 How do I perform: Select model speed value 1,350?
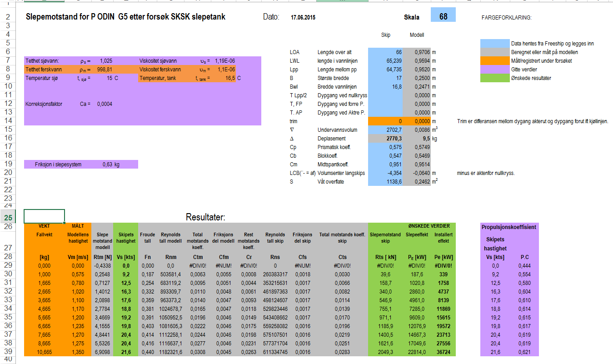tap(78, 352)
